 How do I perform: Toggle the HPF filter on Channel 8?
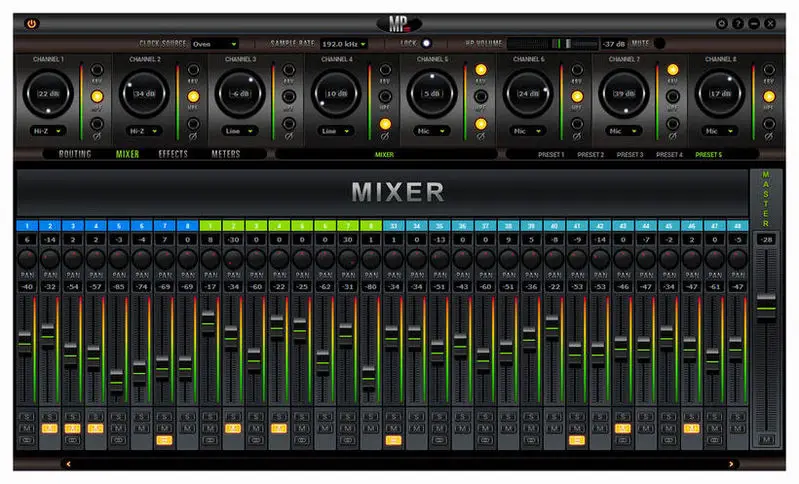coord(768,98)
